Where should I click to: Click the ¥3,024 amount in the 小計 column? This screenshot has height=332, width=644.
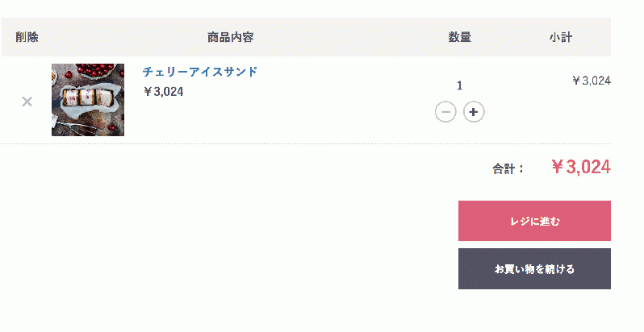(592, 81)
